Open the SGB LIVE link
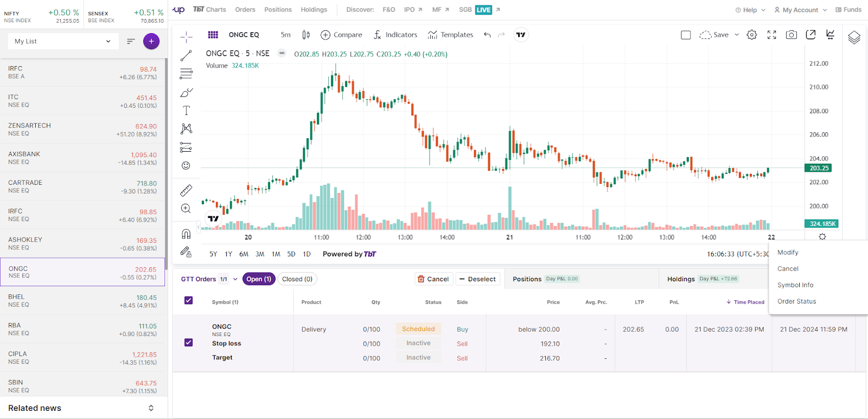 [480, 10]
